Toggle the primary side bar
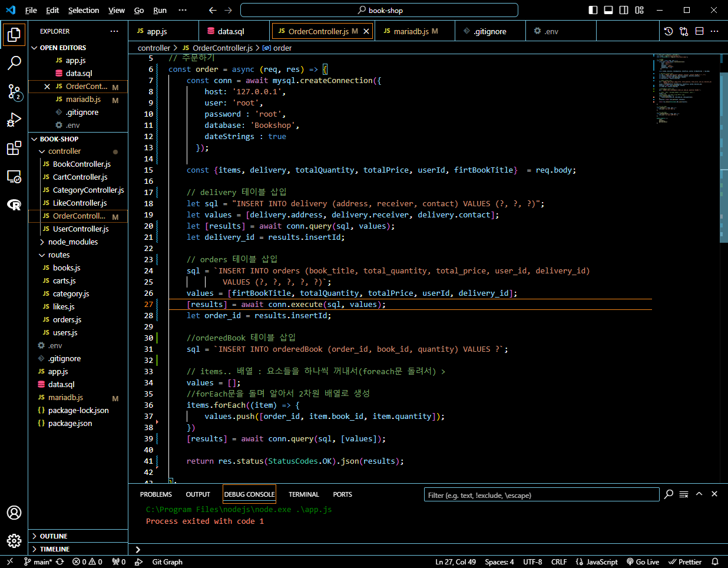Viewport: 728px width, 568px height. point(593,10)
